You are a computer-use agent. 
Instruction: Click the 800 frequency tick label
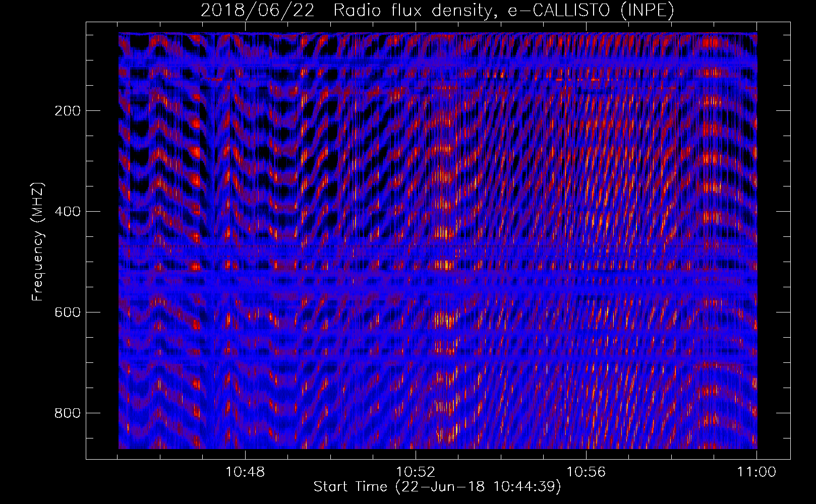pos(68,413)
